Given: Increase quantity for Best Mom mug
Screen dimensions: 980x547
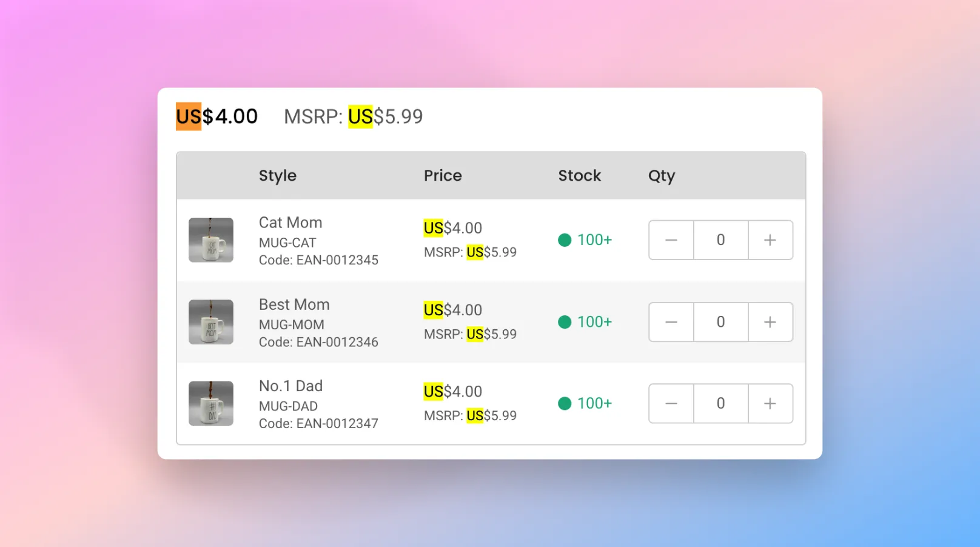Looking at the screenshot, I should (x=770, y=322).
